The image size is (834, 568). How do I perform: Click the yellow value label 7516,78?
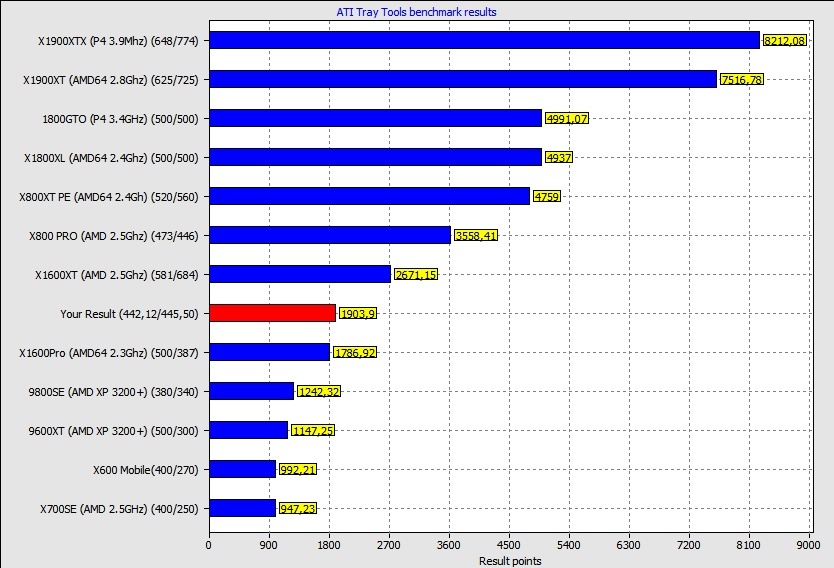tap(742, 79)
